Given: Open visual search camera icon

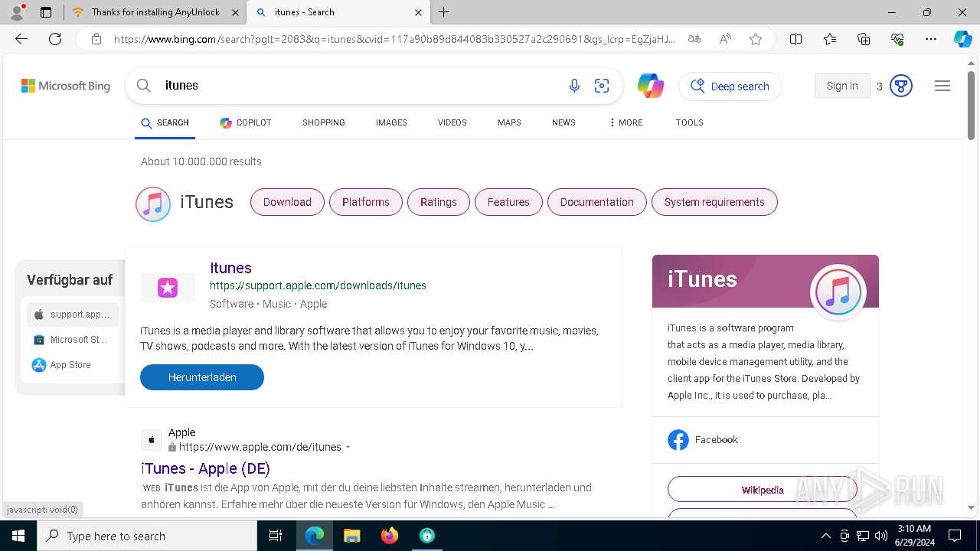Looking at the screenshot, I should [602, 86].
